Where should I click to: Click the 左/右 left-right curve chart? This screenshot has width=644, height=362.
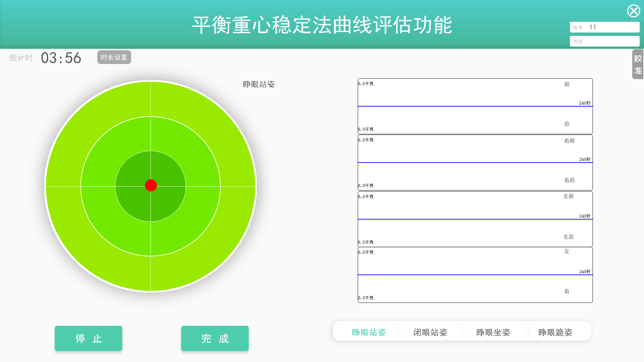[475, 275]
